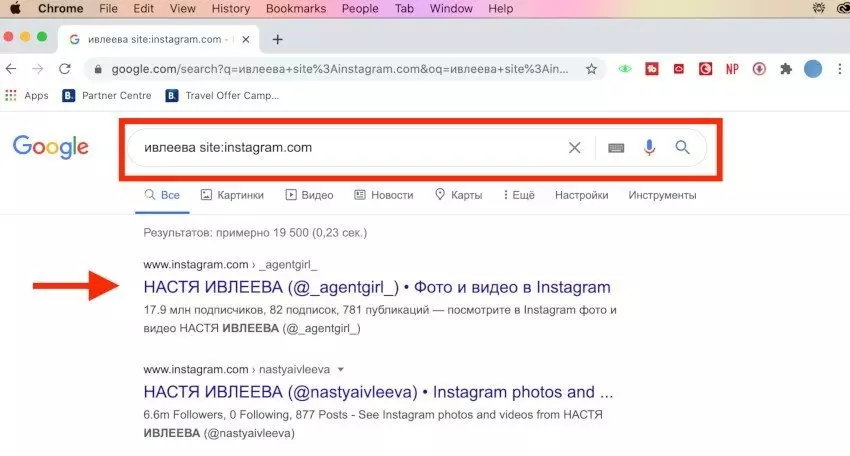The image size is (850, 456).
Task: Click the address bar URL
Action: [x=340, y=69]
